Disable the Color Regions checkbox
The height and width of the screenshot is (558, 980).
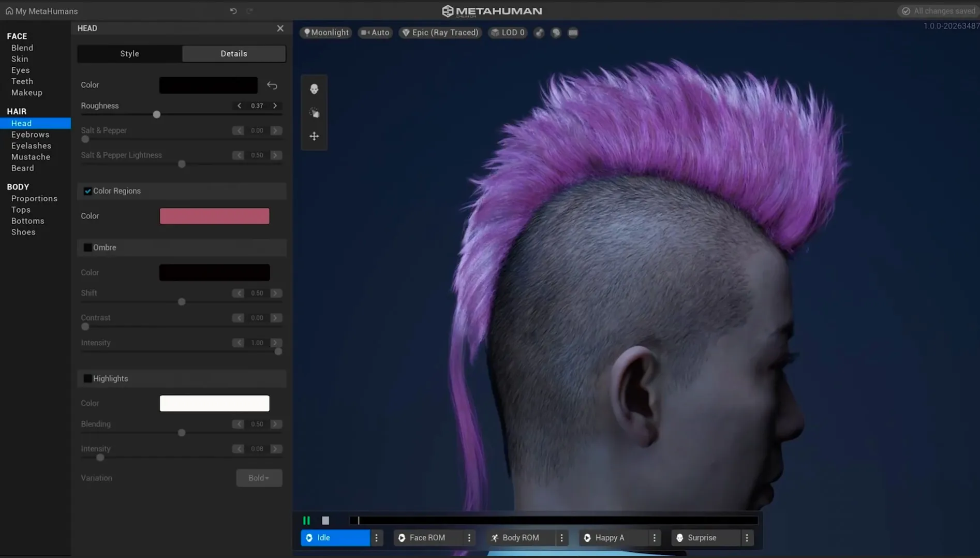click(x=87, y=191)
